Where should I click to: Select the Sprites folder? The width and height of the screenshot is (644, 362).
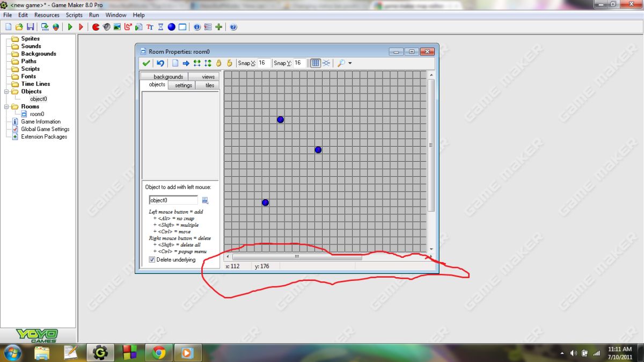(x=30, y=39)
